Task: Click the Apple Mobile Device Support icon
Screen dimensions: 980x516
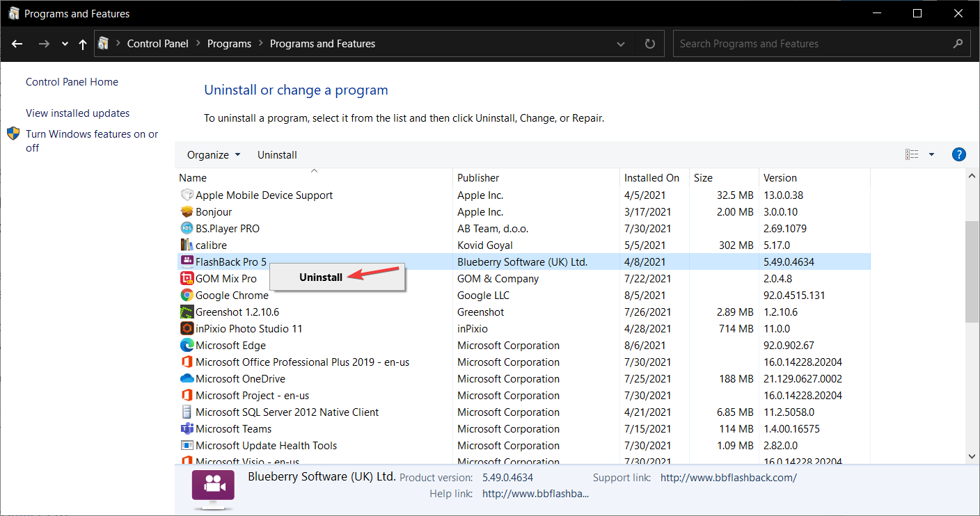Action: (x=187, y=195)
